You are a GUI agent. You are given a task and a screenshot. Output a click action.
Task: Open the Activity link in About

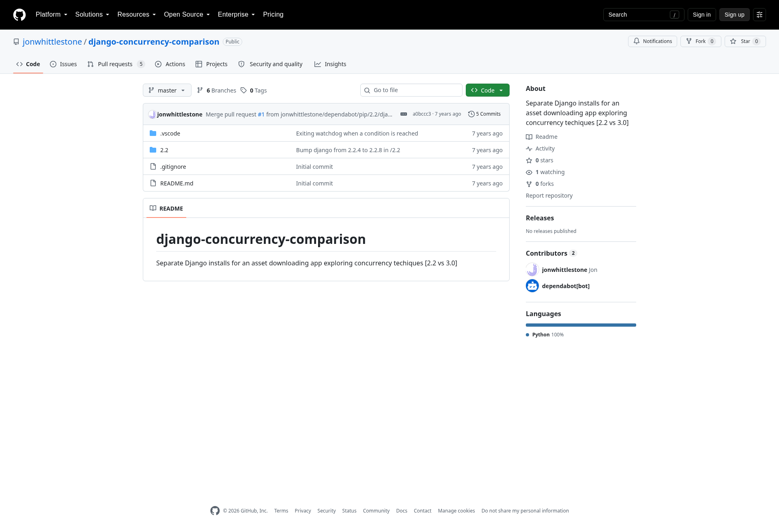(540, 149)
